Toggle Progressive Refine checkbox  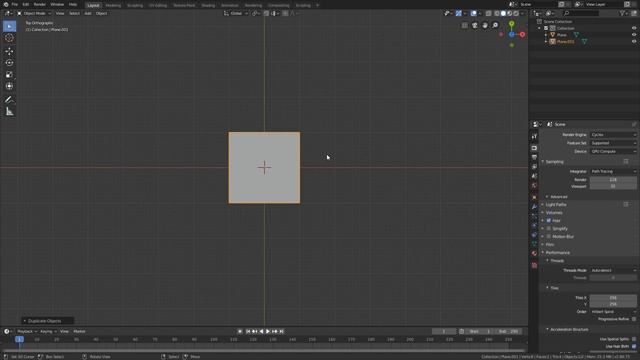(x=634, y=319)
